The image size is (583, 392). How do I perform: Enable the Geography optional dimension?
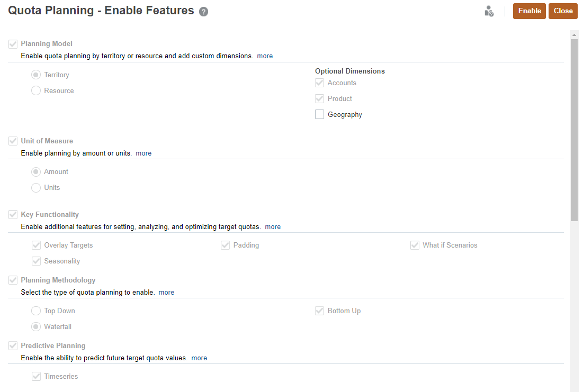pos(319,114)
